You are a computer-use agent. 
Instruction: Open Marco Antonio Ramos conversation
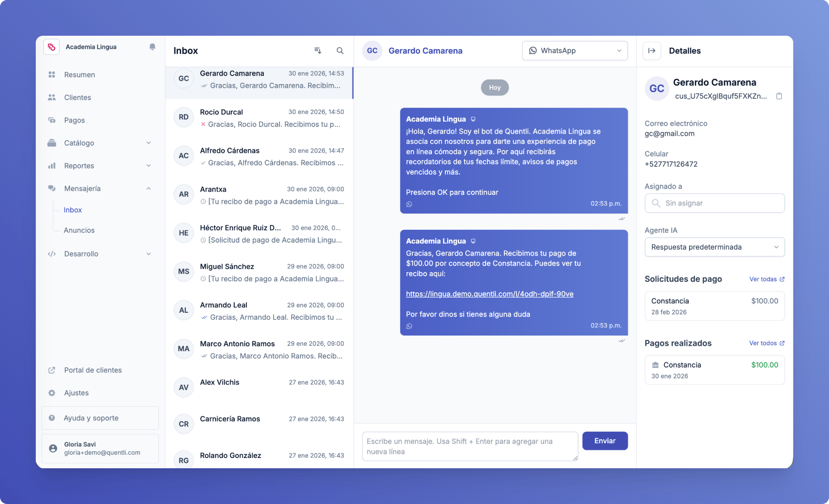[259, 350]
